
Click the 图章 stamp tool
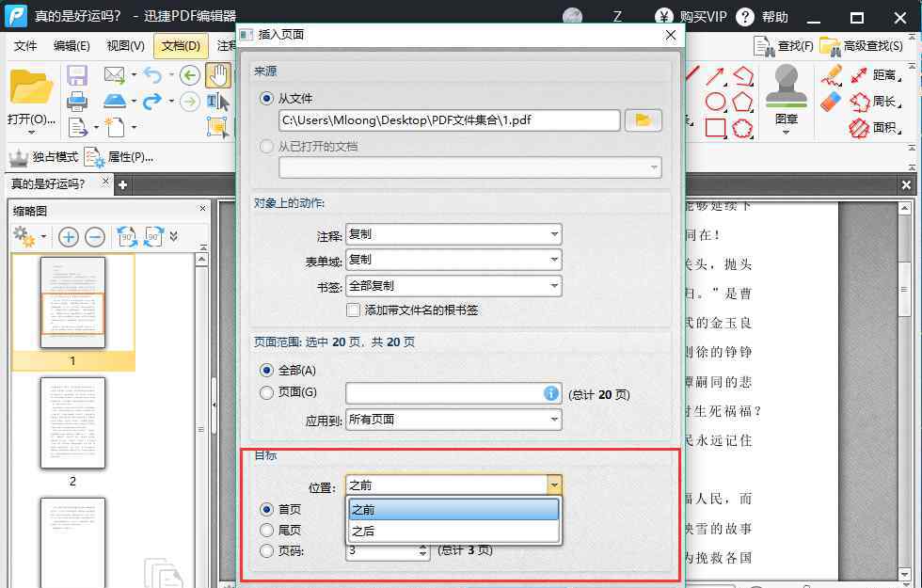click(x=787, y=99)
